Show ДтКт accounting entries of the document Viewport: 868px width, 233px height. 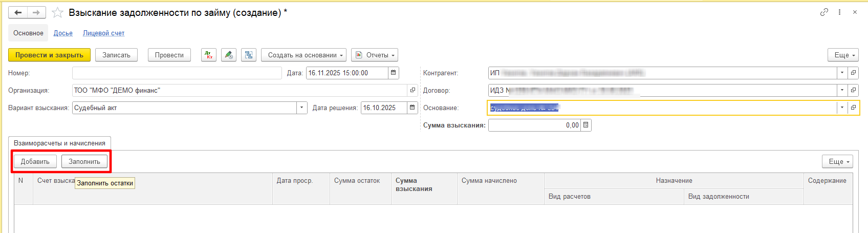(208, 55)
